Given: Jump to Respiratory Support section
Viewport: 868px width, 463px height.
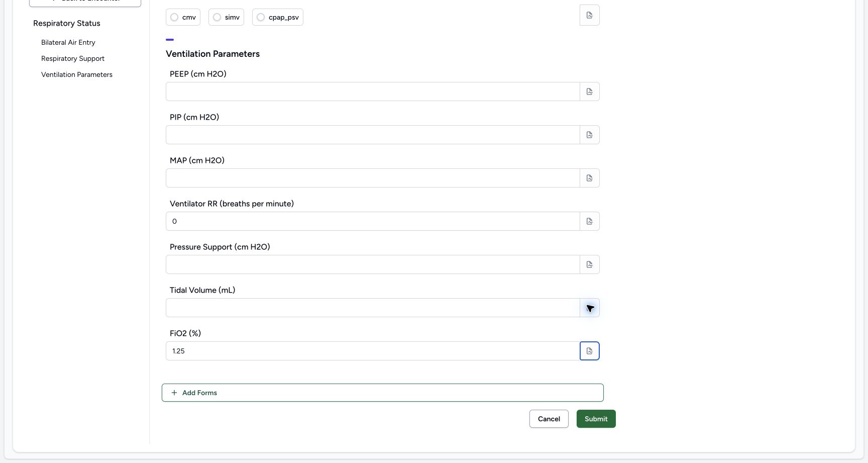Looking at the screenshot, I should click(73, 58).
